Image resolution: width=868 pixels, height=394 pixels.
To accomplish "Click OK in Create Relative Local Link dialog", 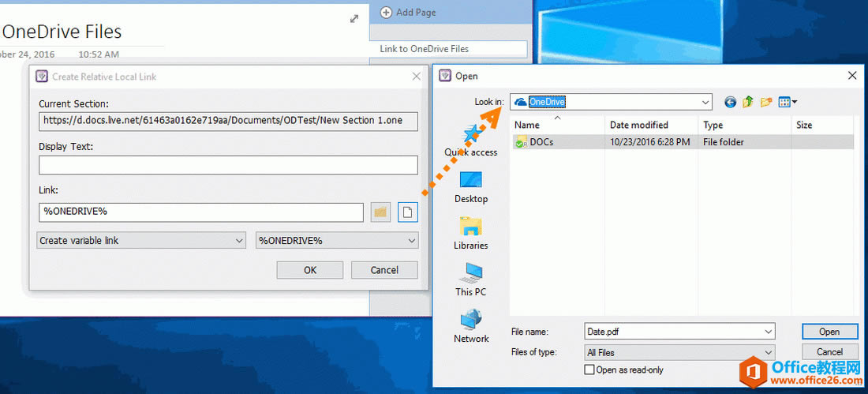I will [x=310, y=270].
